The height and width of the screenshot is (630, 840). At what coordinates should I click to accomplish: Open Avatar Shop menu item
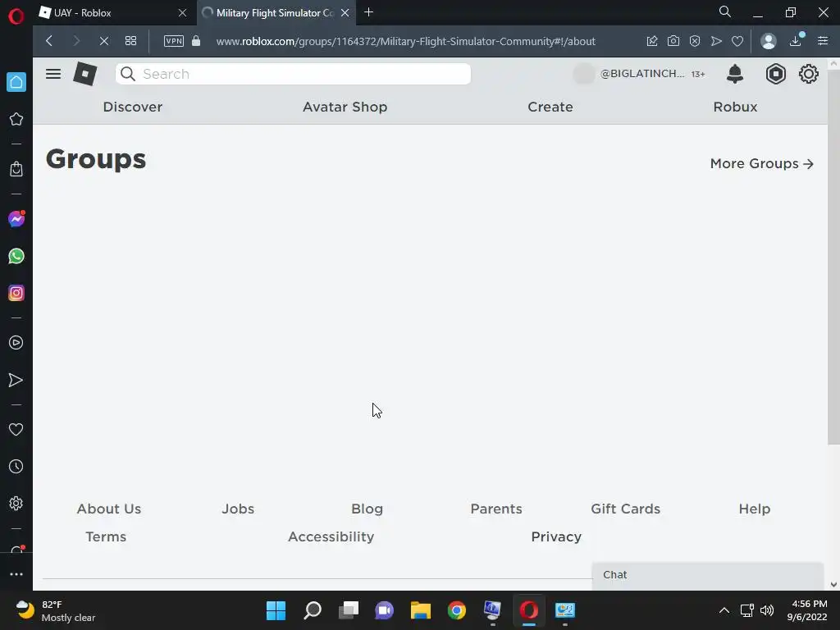tap(345, 107)
